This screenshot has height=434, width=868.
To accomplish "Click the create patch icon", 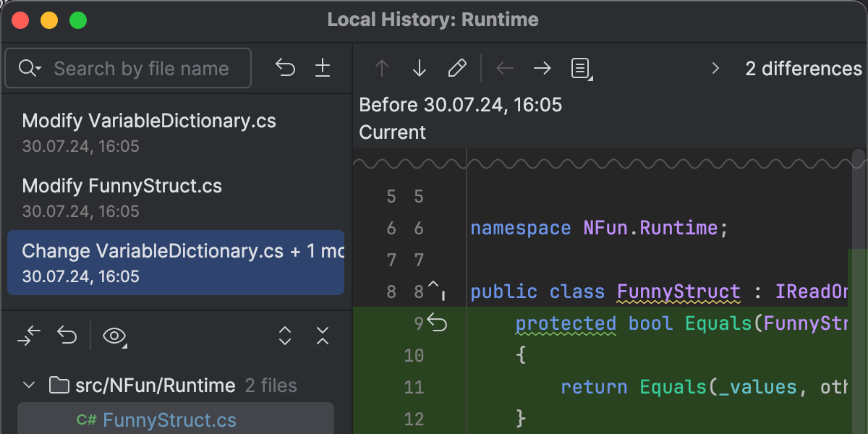I will click(x=323, y=68).
